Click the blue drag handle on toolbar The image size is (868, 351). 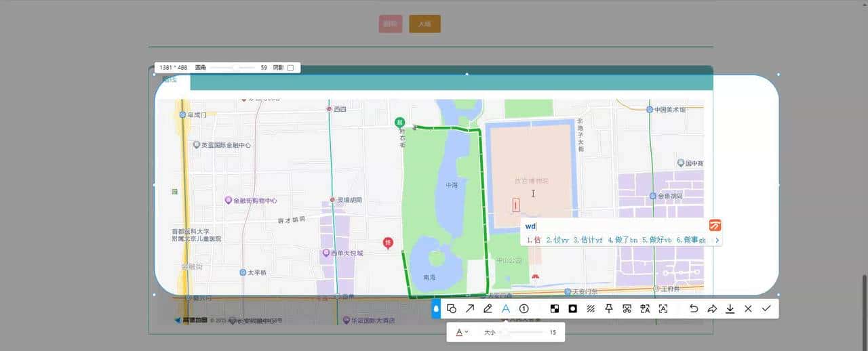(436, 308)
